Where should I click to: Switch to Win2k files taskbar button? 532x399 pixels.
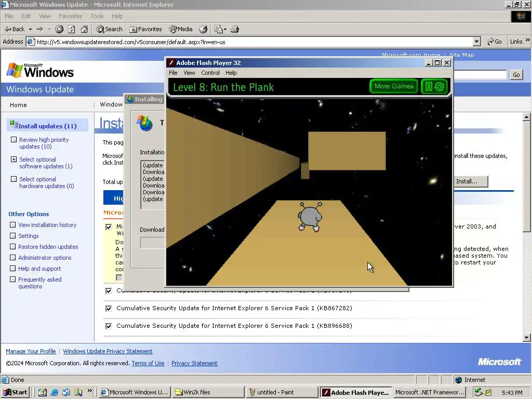coord(208,392)
